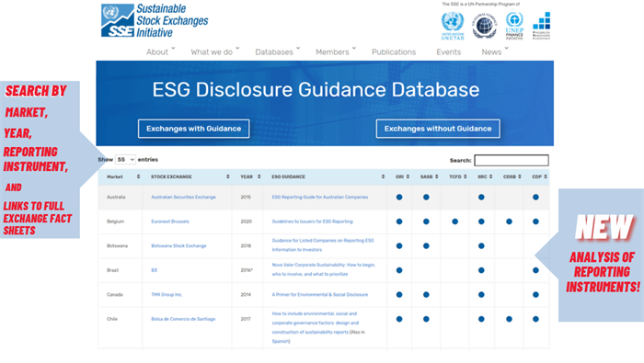Open the Show entries count dropdown
644x363 pixels.
(125, 160)
